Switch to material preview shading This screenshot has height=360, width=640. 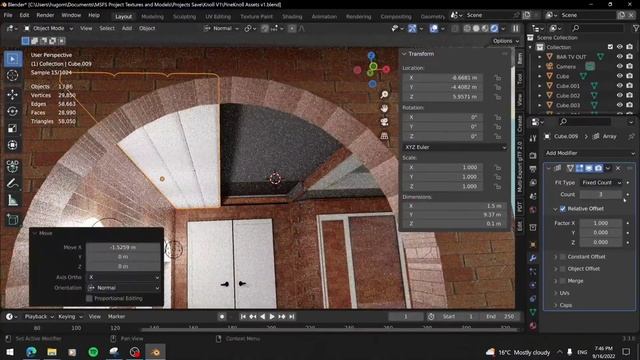pos(485,29)
